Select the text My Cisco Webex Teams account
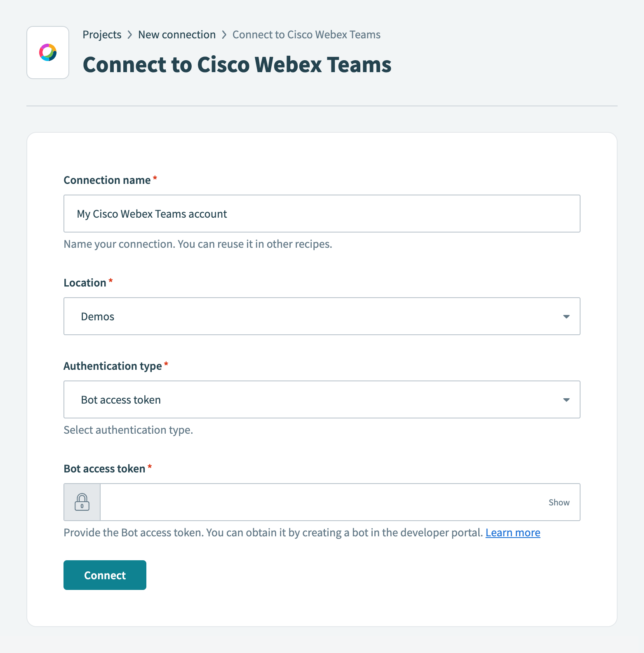Image resolution: width=644 pixels, height=653 pixels. [152, 214]
